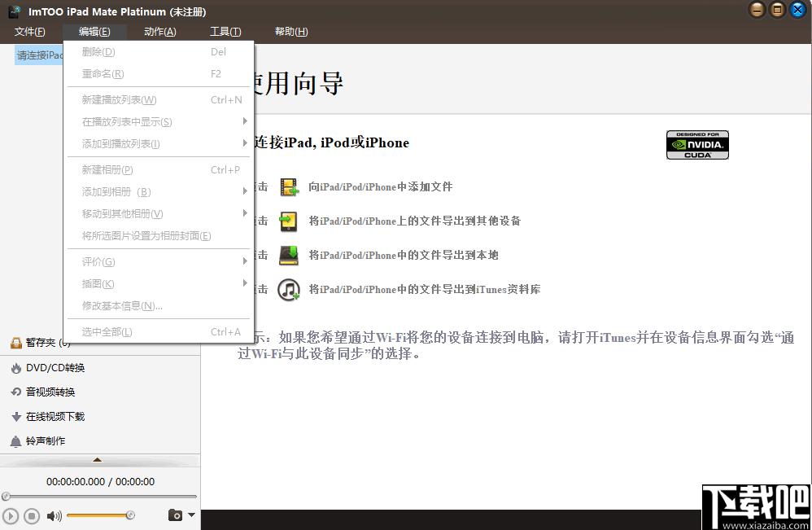Expand 移动到其他相册(V) submenu
812x530 pixels.
pyautogui.click(x=159, y=213)
